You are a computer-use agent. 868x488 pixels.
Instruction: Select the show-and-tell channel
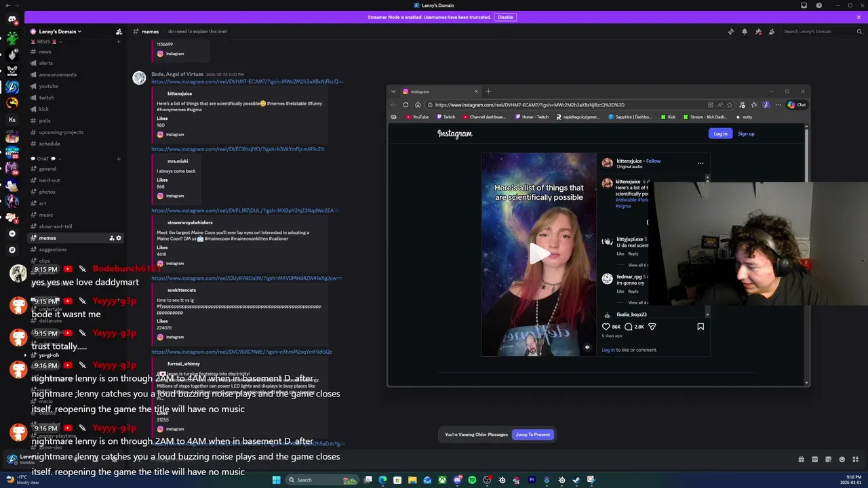point(56,226)
